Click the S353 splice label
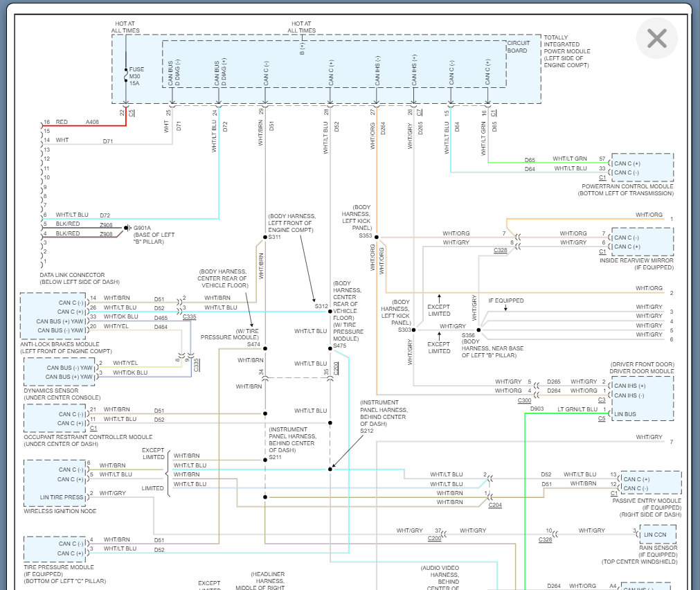Screen dimensions: 700x590 (x=365, y=235)
